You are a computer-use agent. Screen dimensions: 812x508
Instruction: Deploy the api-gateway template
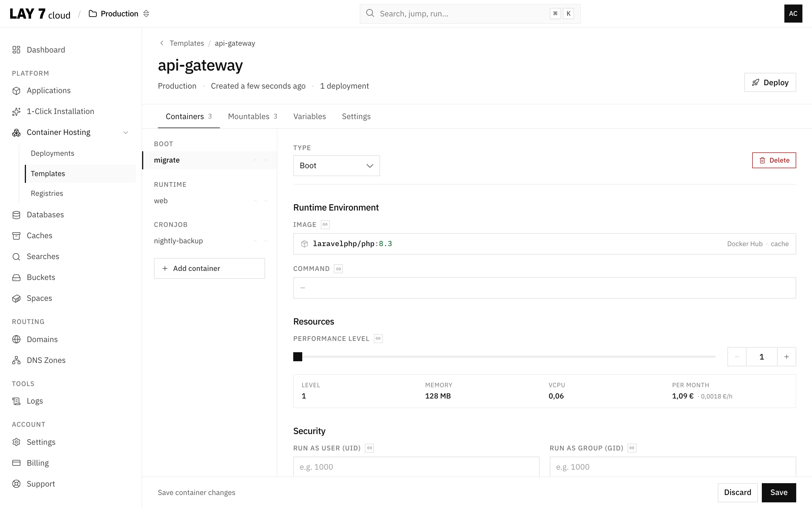point(770,82)
